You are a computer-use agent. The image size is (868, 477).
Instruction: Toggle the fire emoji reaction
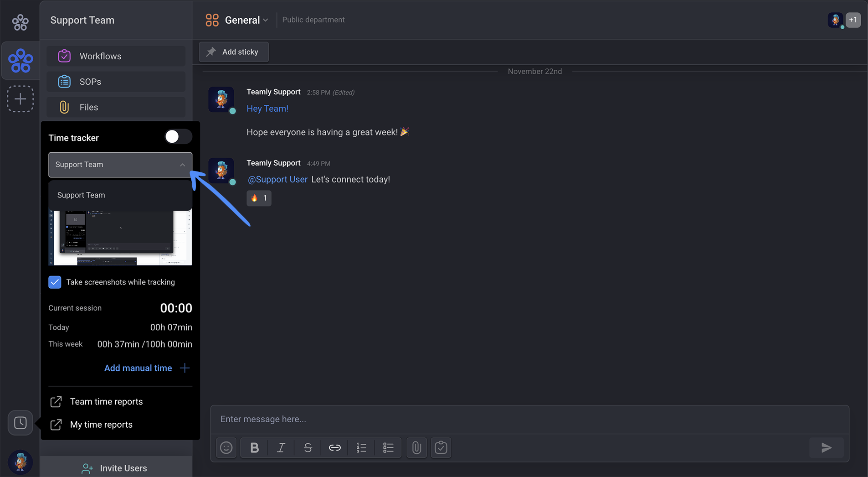point(259,198)
